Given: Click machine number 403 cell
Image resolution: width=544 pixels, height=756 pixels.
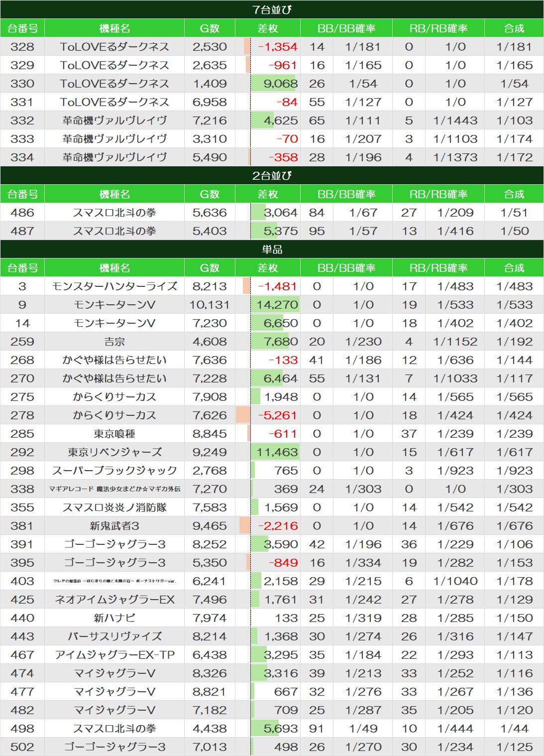Looking at the screenshot, I should click(x=22, y=581).
